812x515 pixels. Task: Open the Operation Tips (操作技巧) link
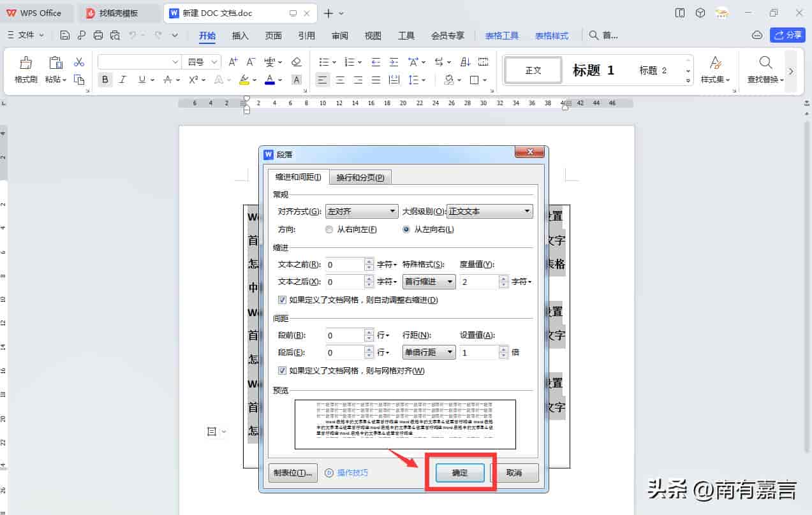(346, 473)
